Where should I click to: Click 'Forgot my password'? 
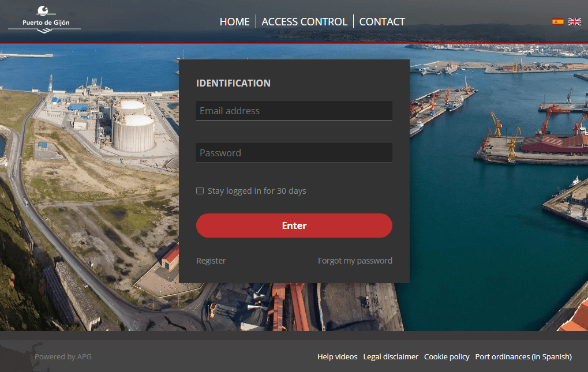click(355, 260)
